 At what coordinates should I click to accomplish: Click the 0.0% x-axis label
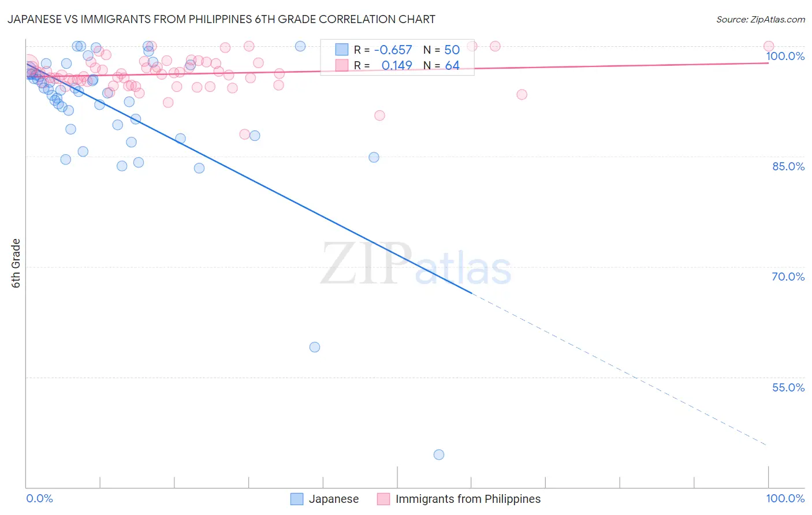39,498
